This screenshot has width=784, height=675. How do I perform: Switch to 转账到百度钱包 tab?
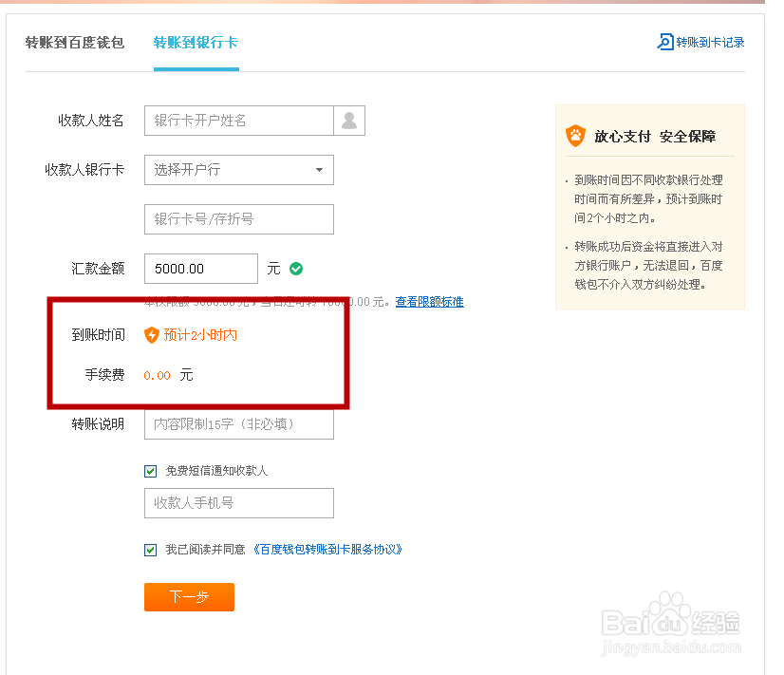click(75, 43)
